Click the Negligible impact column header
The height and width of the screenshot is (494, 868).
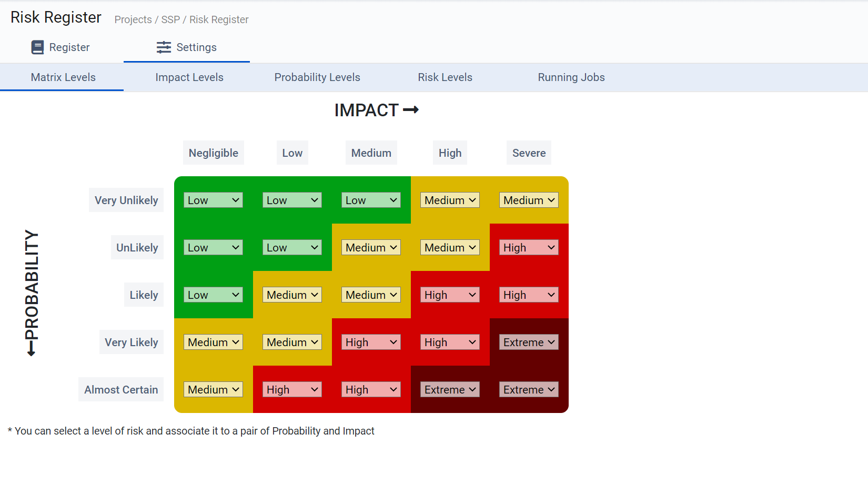[213, 153]
